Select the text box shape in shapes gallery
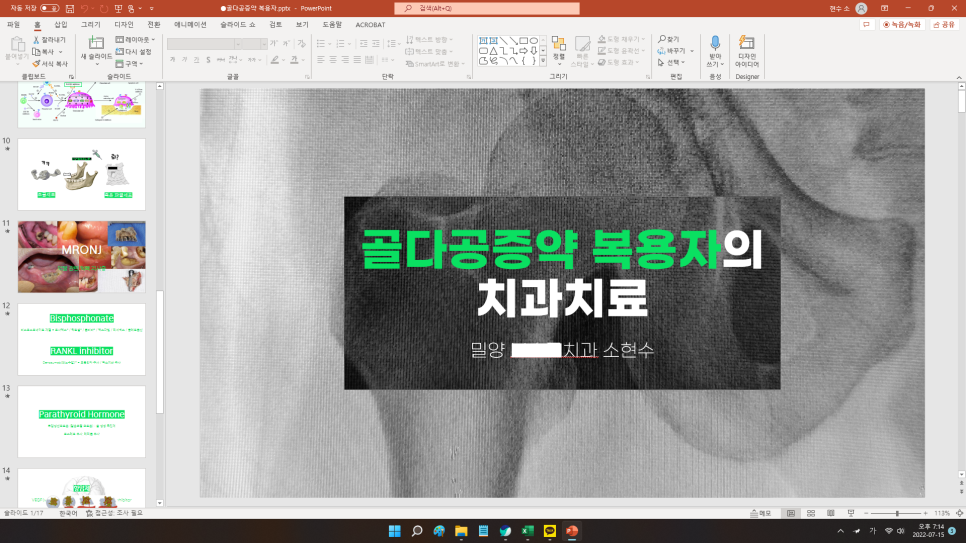The image size is (966, 543). coord(484,41)
